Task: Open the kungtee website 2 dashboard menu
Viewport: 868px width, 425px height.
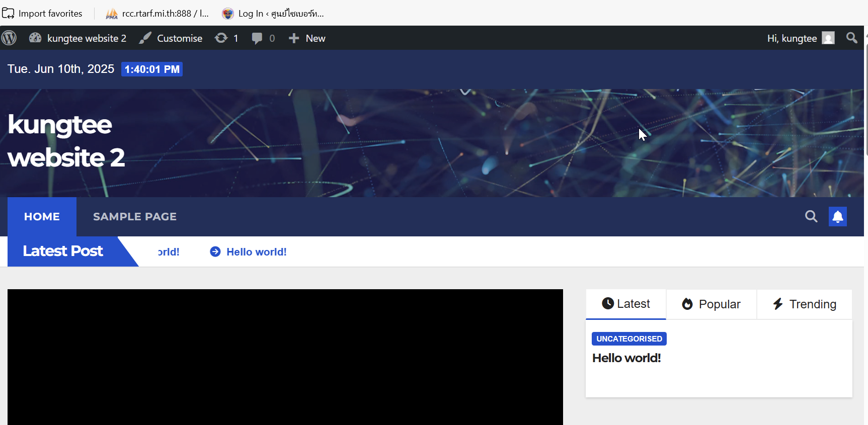Action: (x=78, y=38)
